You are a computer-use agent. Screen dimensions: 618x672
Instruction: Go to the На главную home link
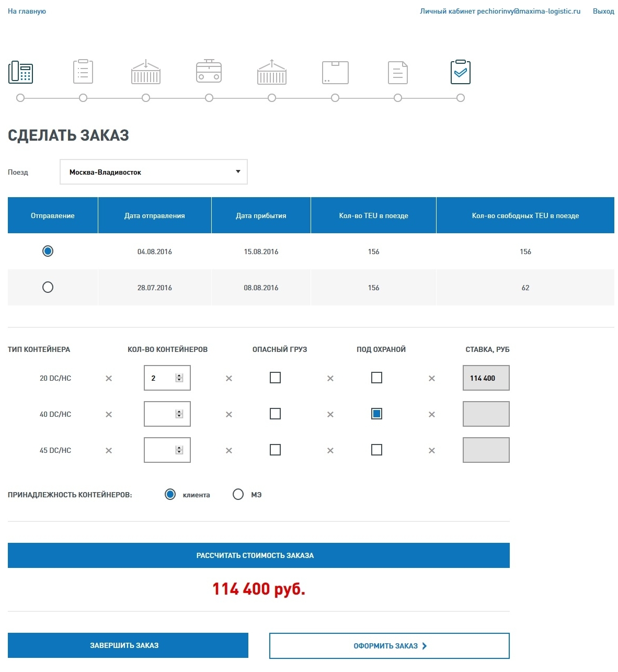coord(27,11)
